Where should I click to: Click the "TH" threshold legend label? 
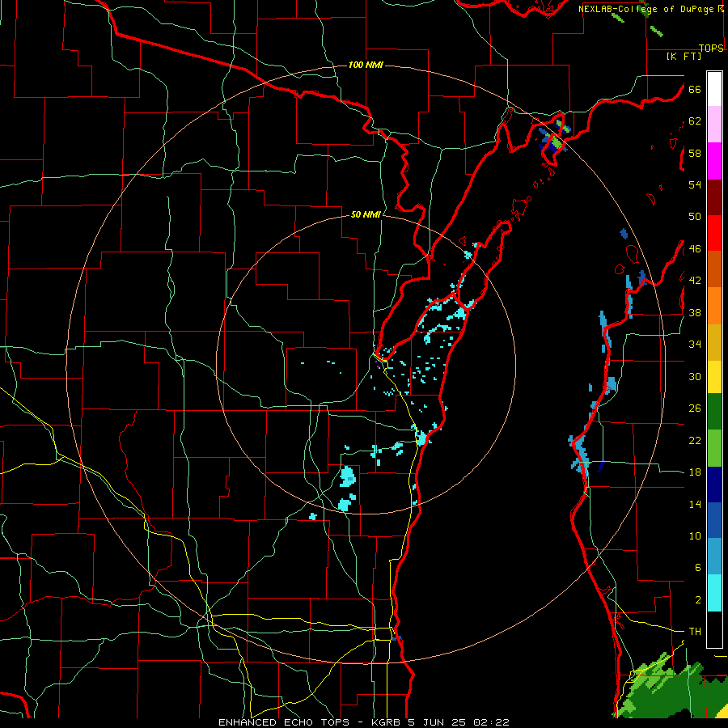tap(695, 632)
